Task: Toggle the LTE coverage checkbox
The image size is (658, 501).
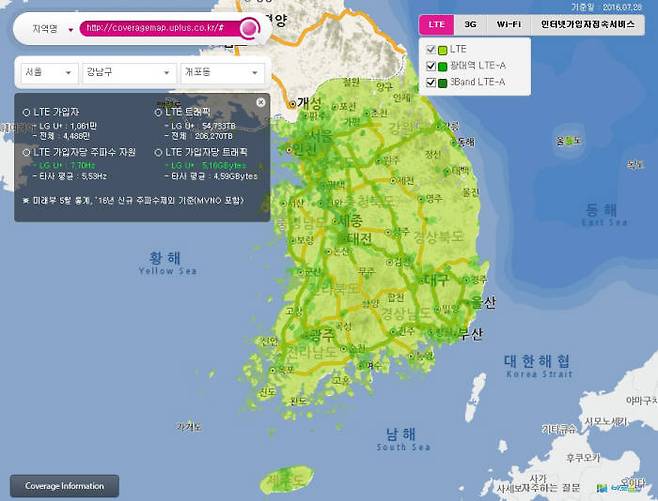Action: tap(431, 49)
